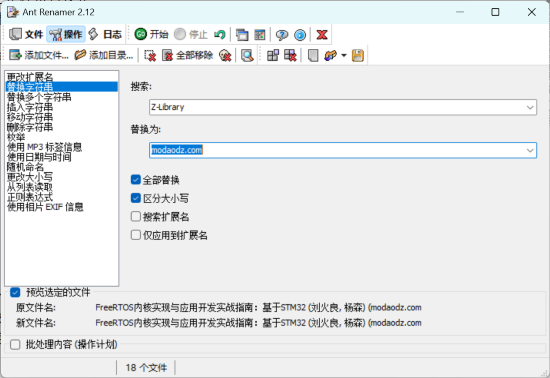This screenshot has height=378, width=550.
Task: Open the 日志 (Log) view
Action: pyautogui.click(x=105, y=34)
